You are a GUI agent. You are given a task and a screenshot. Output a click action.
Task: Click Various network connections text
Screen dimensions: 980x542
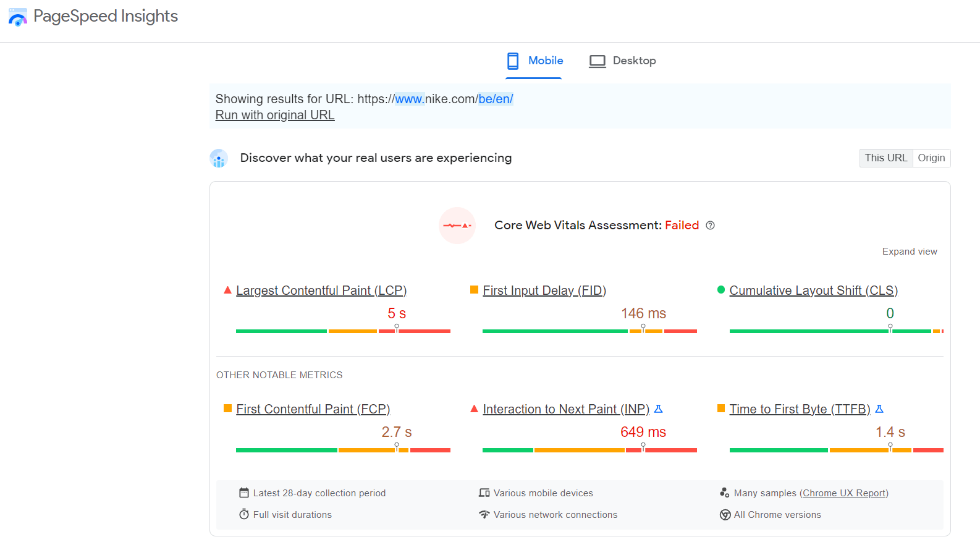click(x=555, y=515)
